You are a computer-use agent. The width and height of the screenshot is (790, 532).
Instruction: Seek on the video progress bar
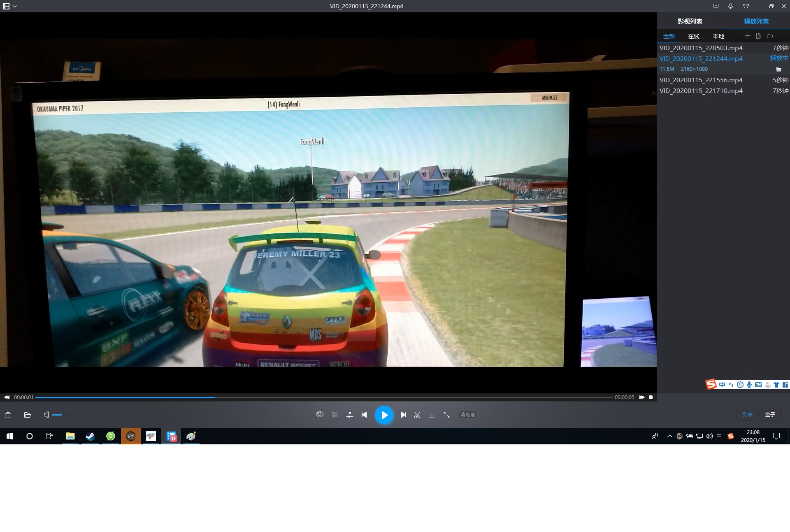click(324, 397)
